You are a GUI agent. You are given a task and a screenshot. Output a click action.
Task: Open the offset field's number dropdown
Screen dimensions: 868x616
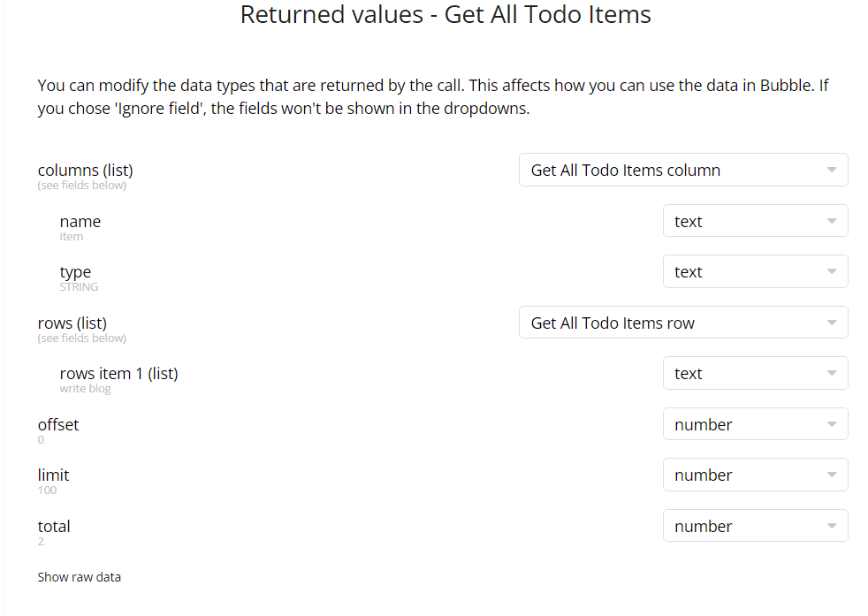755,425
